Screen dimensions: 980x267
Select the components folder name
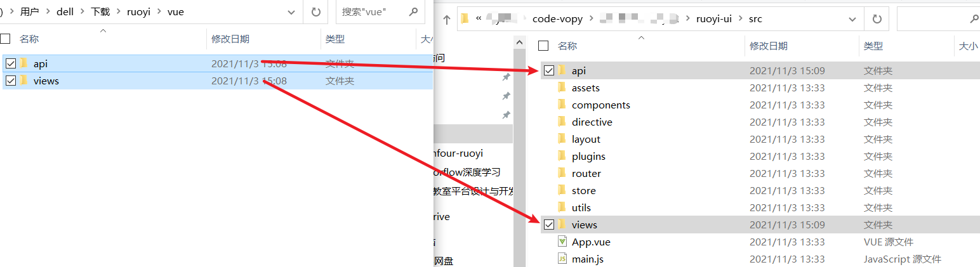point(601,105)
